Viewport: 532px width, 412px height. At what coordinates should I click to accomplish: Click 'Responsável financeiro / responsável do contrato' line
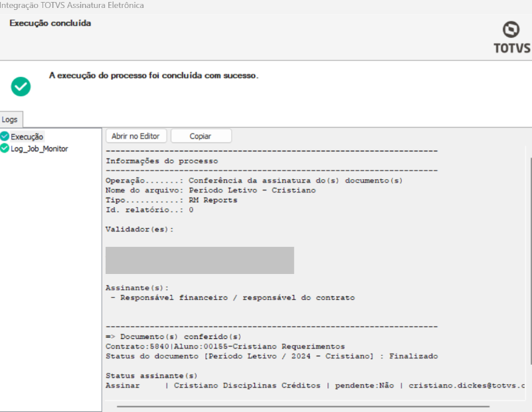[x=232, y=298]
